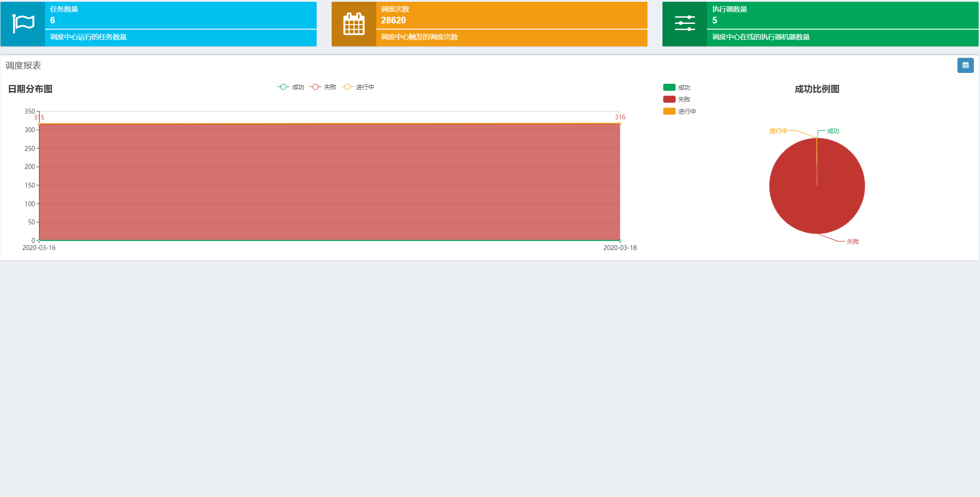Click 调度中心运行的任务数量 description text

pos(88,37)
